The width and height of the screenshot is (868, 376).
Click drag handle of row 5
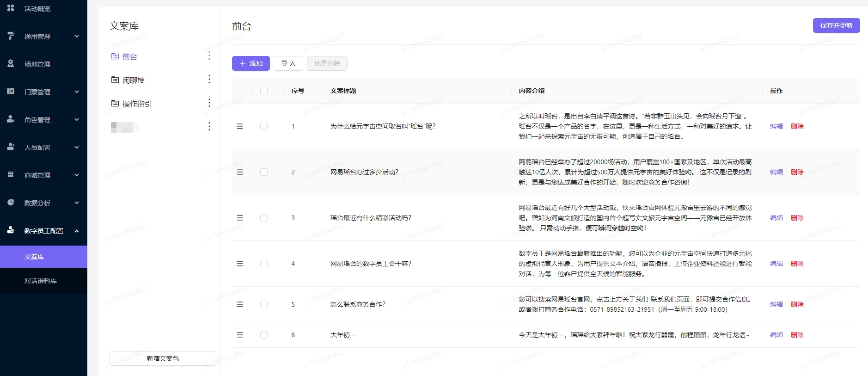(x=240, y=304)
